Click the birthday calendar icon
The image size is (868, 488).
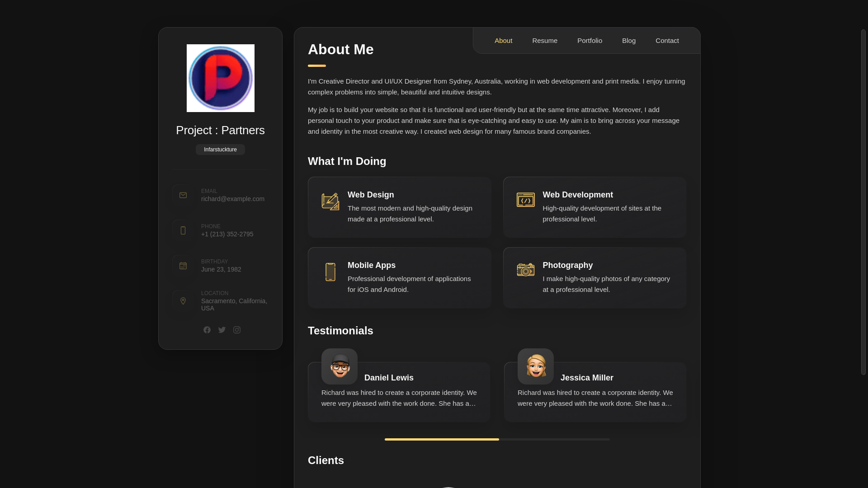pyautogui.click(x=183, y=266)
